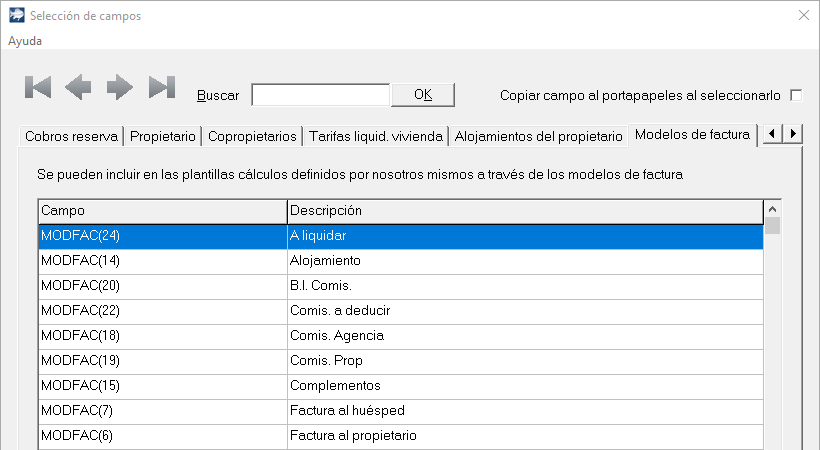
Task: Jump to the last record arrow icon
Action: (x=162, y=88)
